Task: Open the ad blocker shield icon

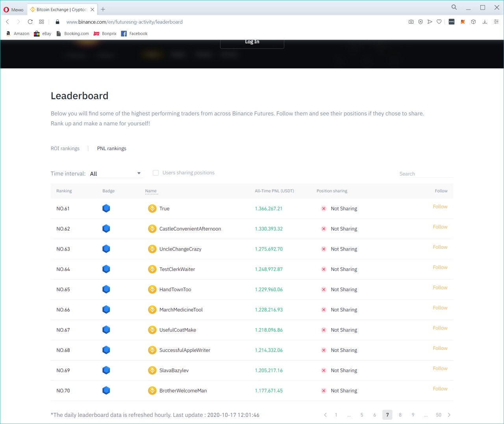Action: [421, 22]
